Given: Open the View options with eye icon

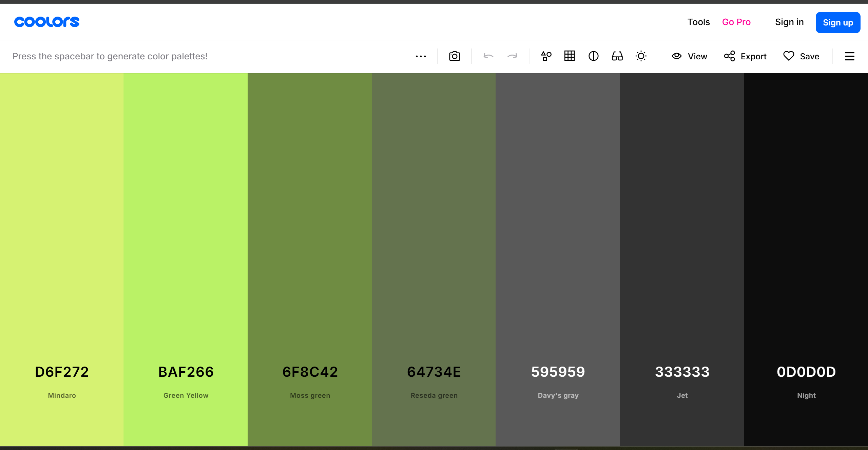Looking at the screenshot, I should [x=689, y=56].
